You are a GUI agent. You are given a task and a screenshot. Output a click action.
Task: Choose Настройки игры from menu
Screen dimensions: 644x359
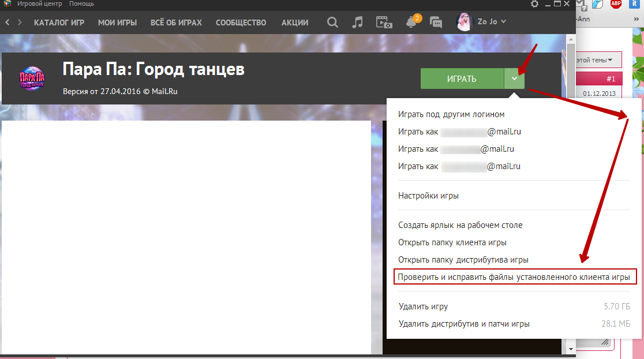(x=428, y=196)
